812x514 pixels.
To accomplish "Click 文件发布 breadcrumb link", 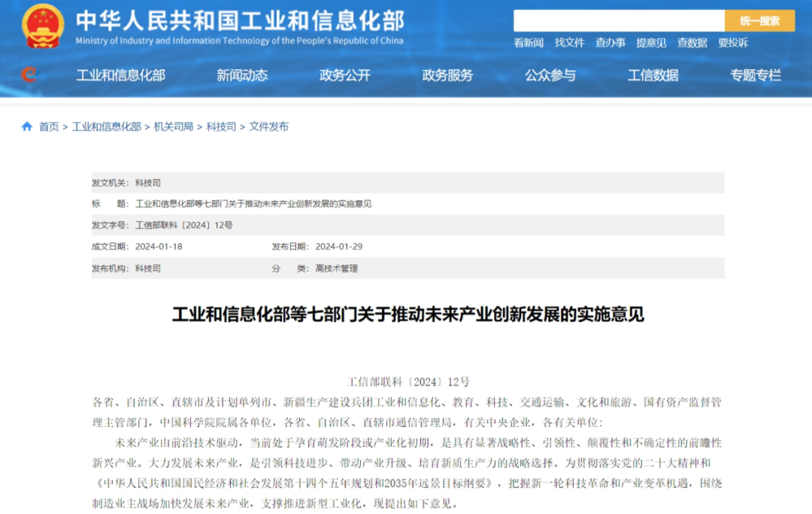I will [x=268, y=127].
